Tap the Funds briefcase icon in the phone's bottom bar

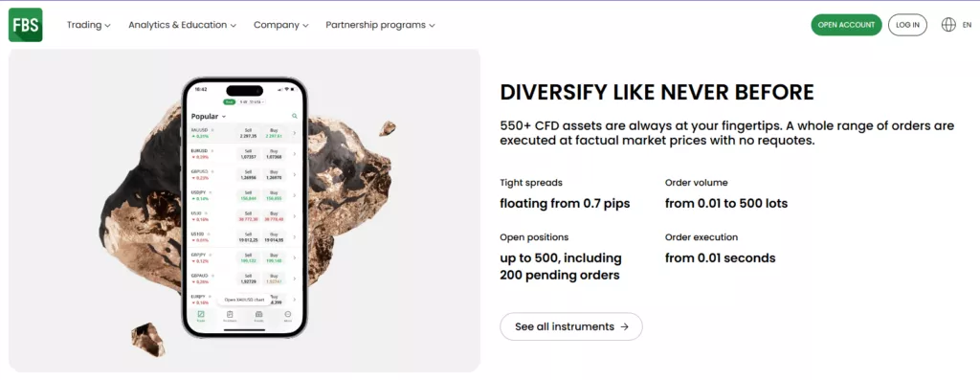click(x=258, y=316)
